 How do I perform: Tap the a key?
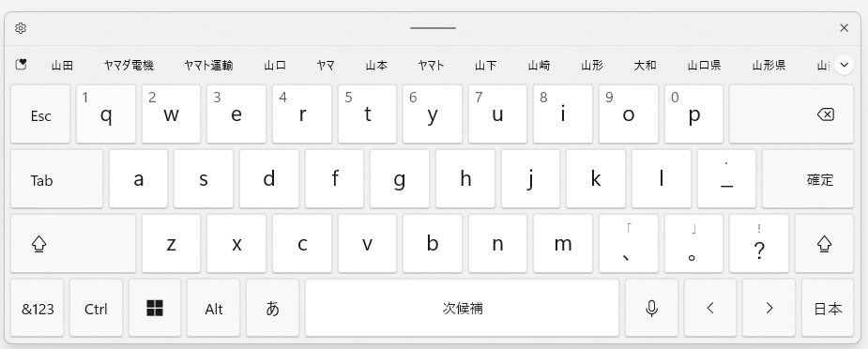coord(138,178)
